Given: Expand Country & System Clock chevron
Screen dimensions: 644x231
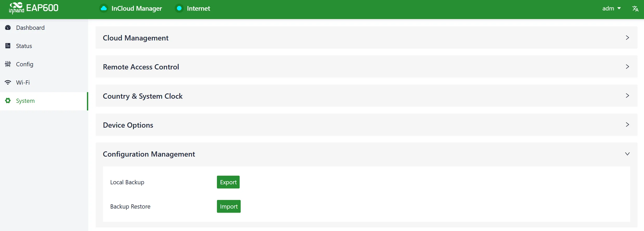Looking at the screenshot, I should [x=627, y=96].
